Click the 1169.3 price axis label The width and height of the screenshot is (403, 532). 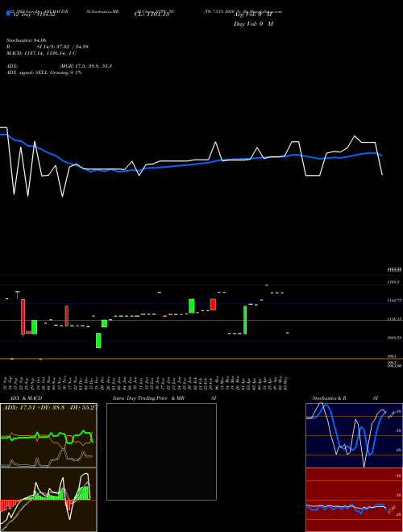[x=394, y=282]
